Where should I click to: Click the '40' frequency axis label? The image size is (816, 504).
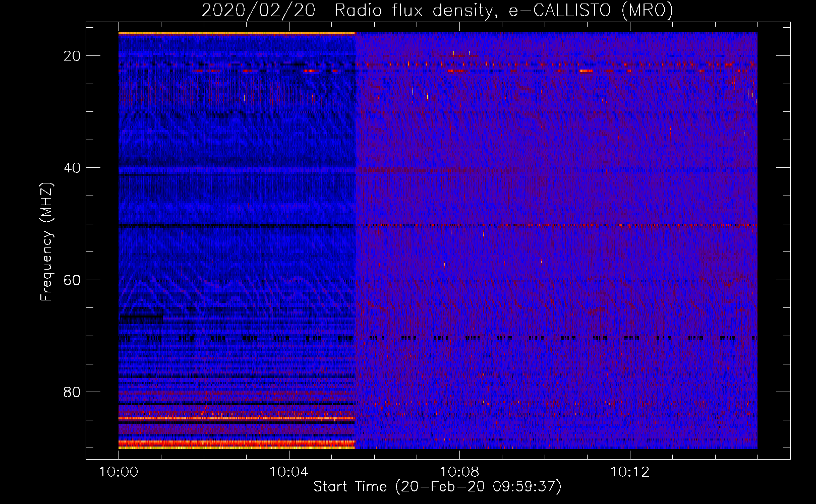[72, 168]
